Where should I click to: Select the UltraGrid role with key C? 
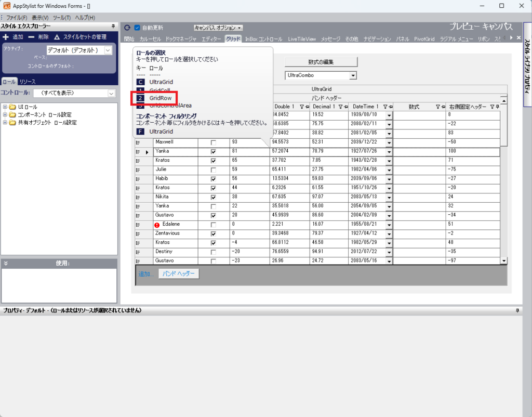click(x=155, y=82)
